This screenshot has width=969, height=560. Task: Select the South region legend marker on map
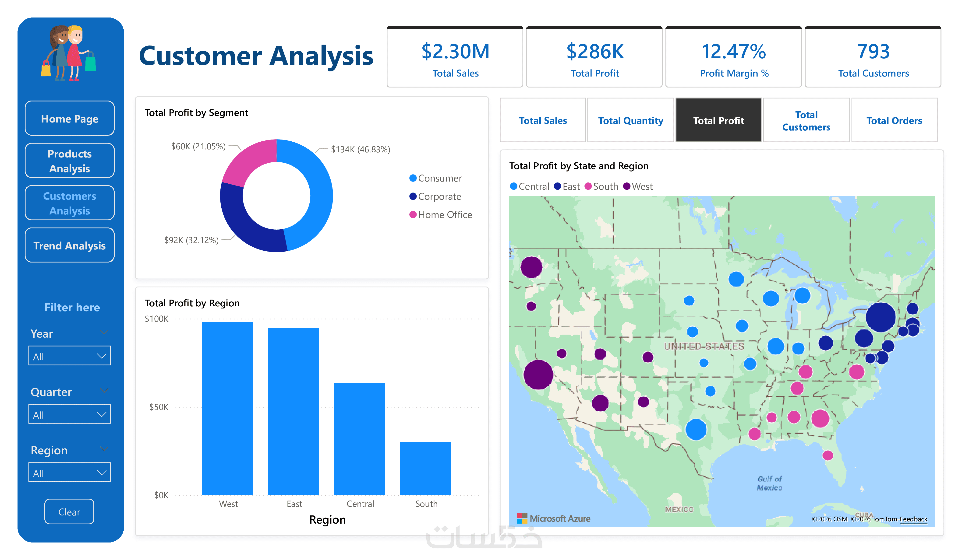(x=588, y=186)
